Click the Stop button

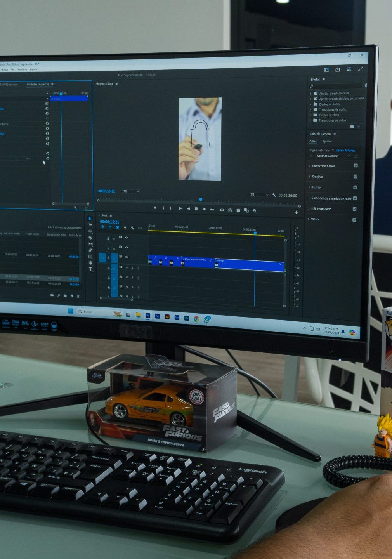coord(196,209)
